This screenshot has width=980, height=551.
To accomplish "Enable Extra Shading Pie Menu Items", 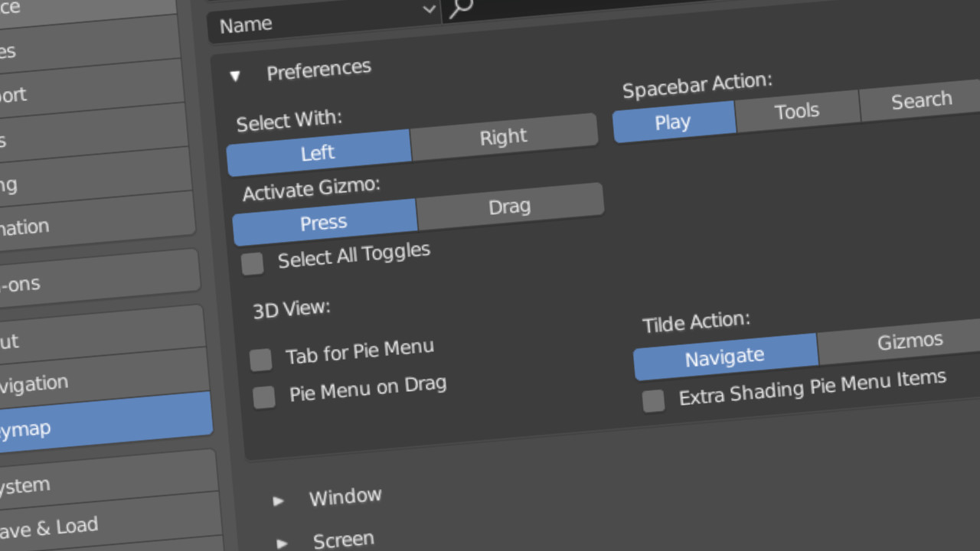I will click(652, 400).
